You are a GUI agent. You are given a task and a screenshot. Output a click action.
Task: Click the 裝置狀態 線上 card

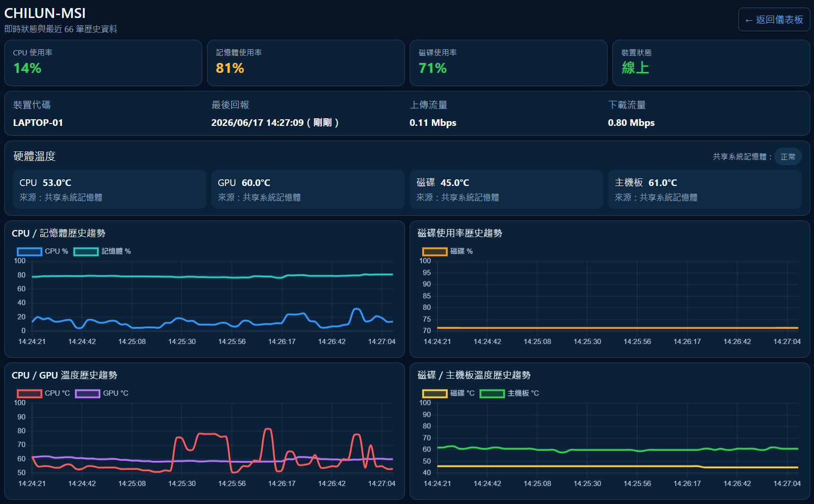click(x=711, y=63)
